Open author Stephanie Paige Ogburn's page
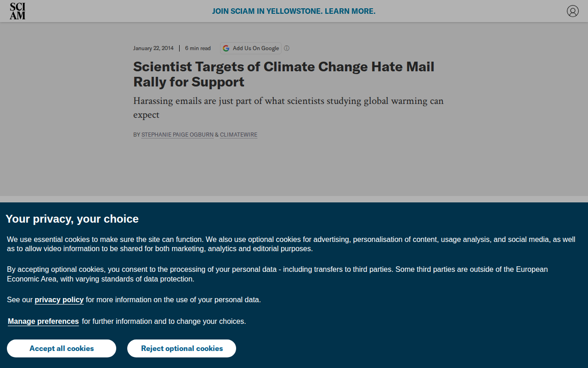The width and height of the screenshot is (588, 368). pos(177,135)
